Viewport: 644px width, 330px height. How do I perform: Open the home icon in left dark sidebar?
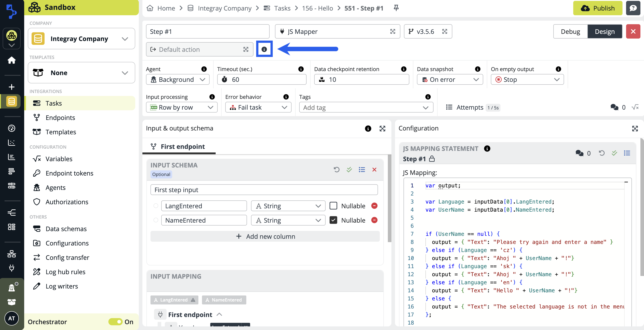point(11,60)
